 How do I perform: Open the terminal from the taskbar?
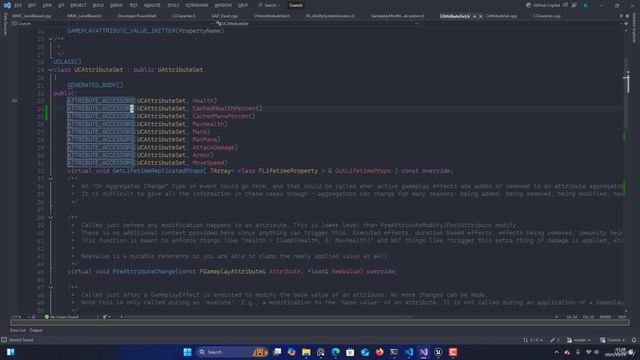pyautogui.click(x=394, y=352)
